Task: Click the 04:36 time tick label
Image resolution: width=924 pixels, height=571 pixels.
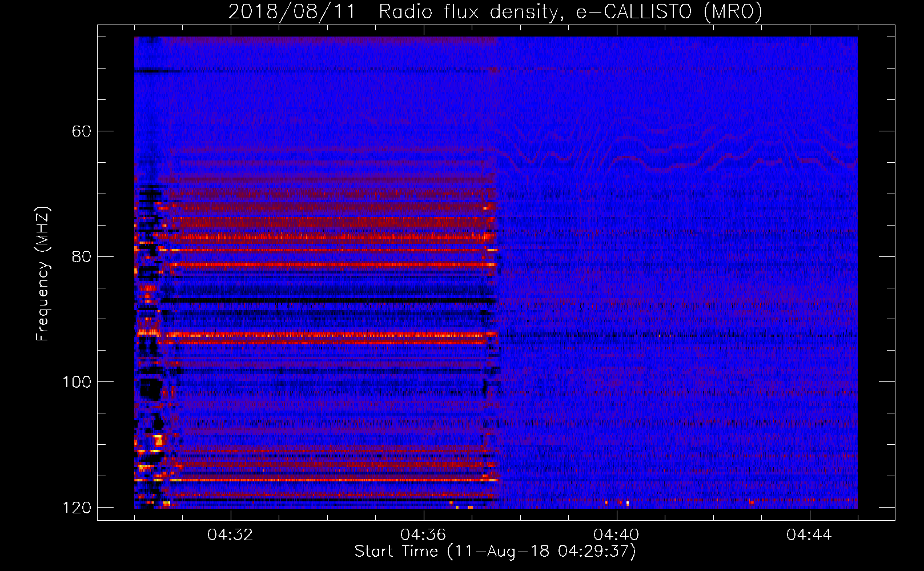Action: (x=423, y=535)
